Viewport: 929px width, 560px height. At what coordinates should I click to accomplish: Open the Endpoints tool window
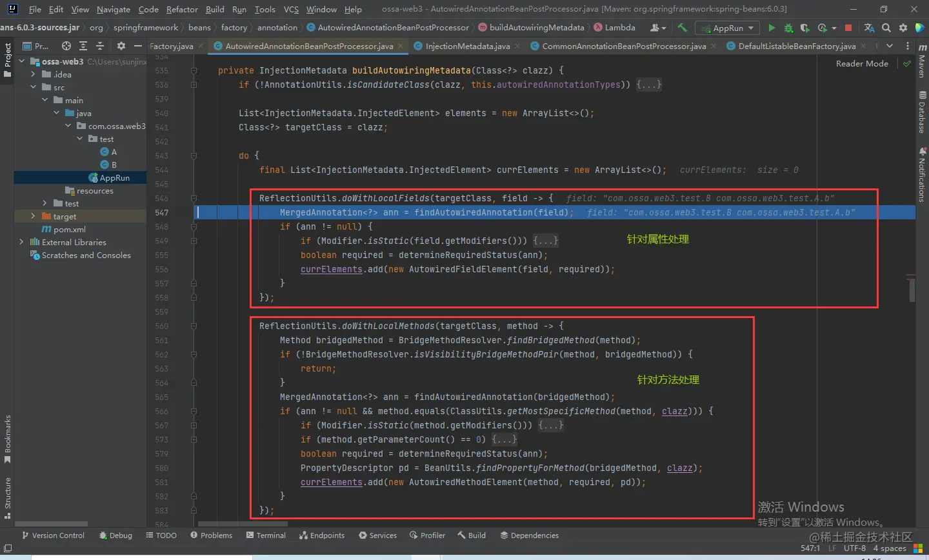coord(322,535)
